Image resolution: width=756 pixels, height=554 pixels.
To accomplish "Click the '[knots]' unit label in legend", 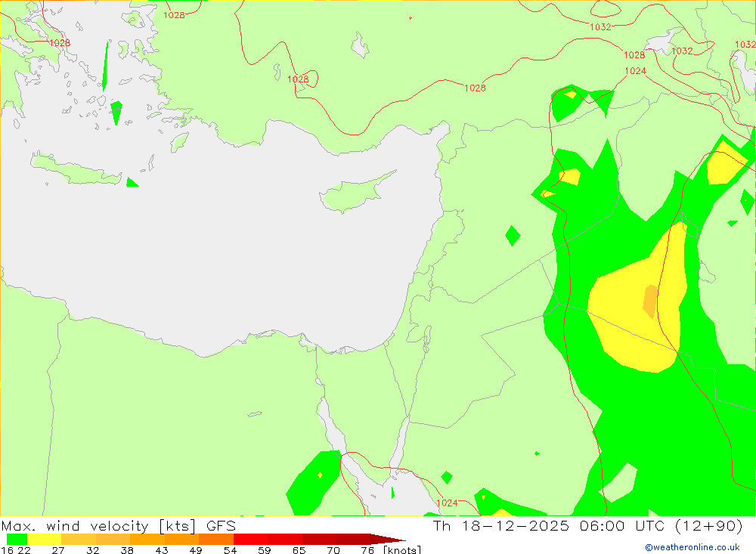I will pyautogui.click(x=402, y=550).
